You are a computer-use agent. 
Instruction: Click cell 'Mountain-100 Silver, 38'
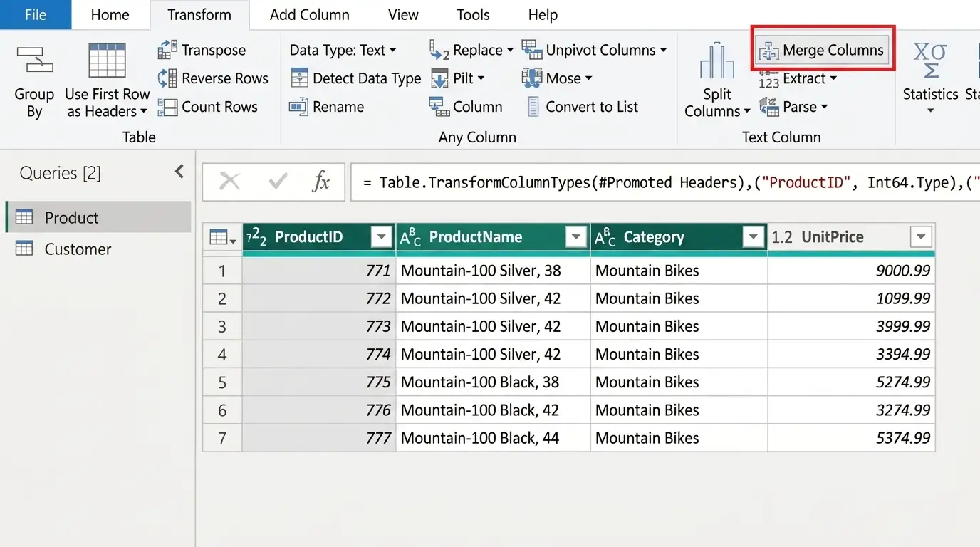493,271
